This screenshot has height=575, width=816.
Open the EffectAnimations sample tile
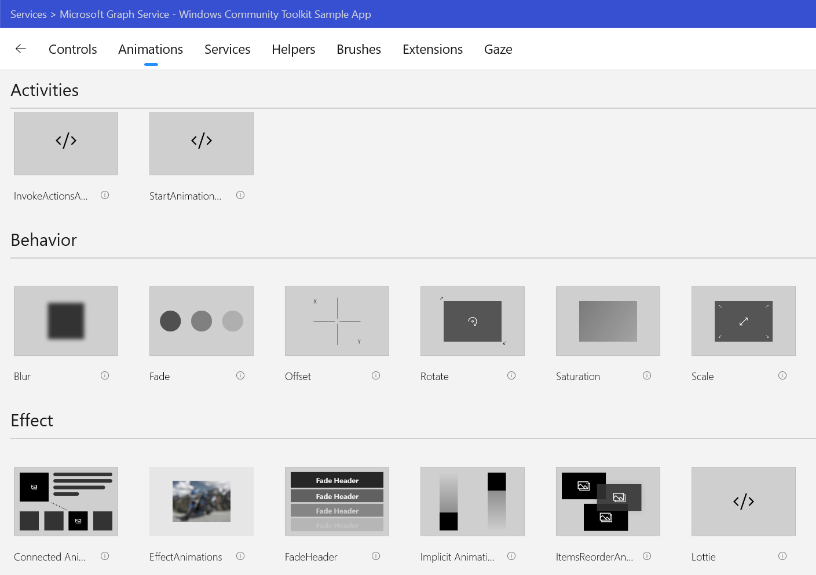click(201, 501)
